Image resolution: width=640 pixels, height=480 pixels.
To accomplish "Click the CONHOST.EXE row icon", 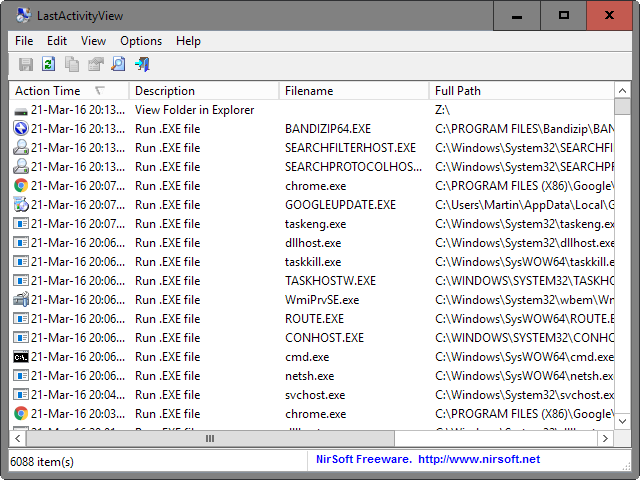I will [20, 338].
